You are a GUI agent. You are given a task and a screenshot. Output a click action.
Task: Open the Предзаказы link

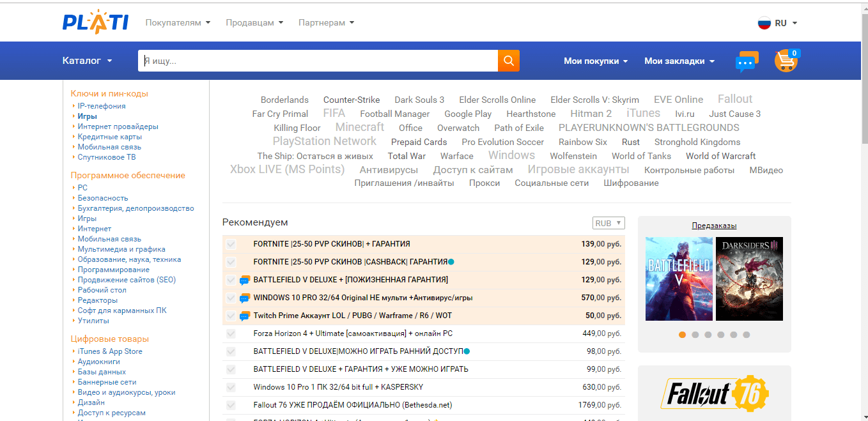[714, 226]
